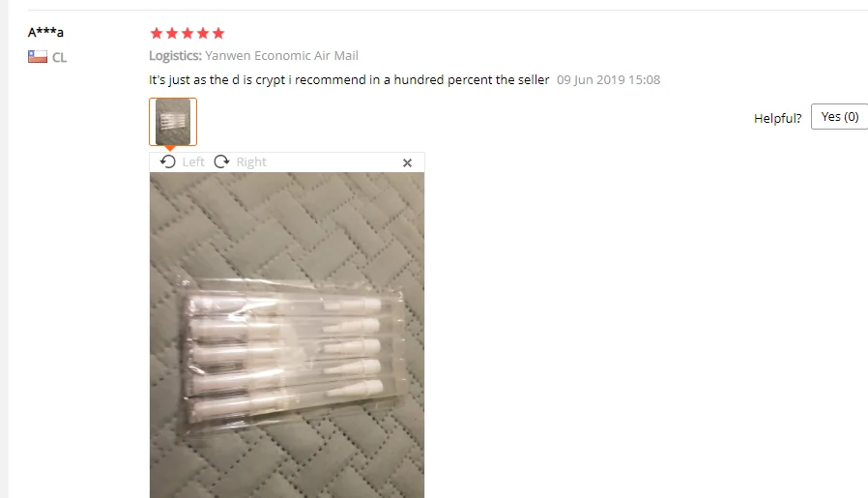
Task: Mark review helpful with Yes (0)
Action: (x=839, y=116)
